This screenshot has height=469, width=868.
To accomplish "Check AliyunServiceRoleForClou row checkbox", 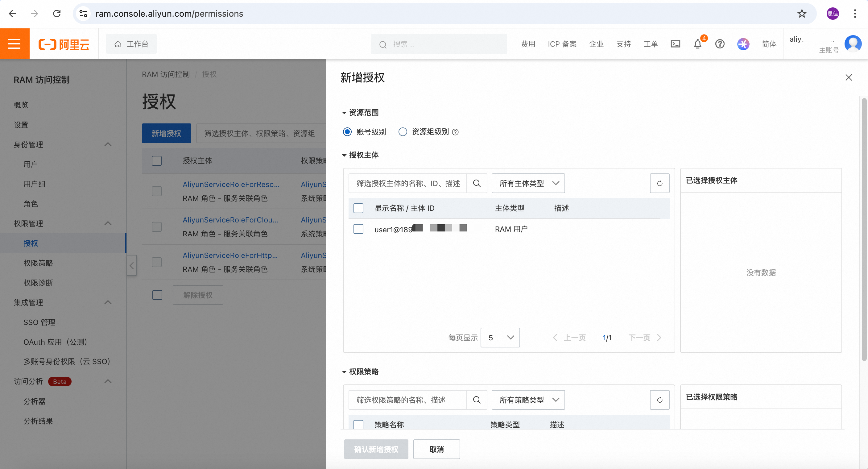I will click(x=157, y=226).
